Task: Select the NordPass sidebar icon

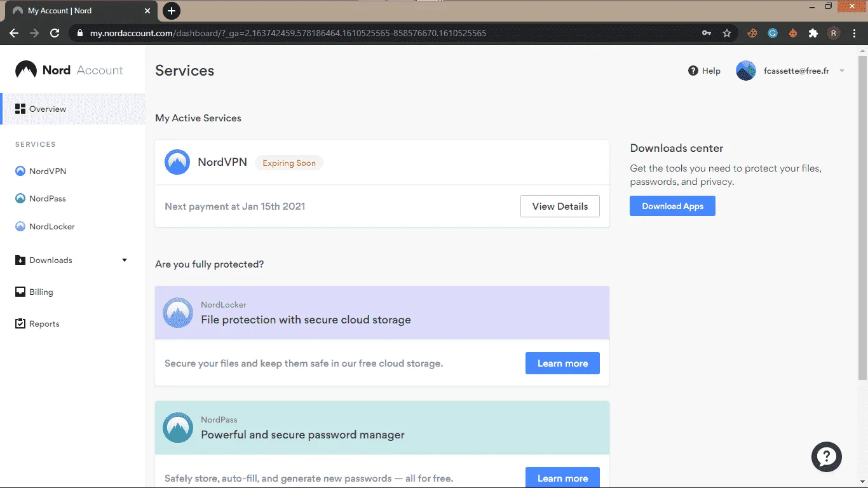Action: coord(20,198)
